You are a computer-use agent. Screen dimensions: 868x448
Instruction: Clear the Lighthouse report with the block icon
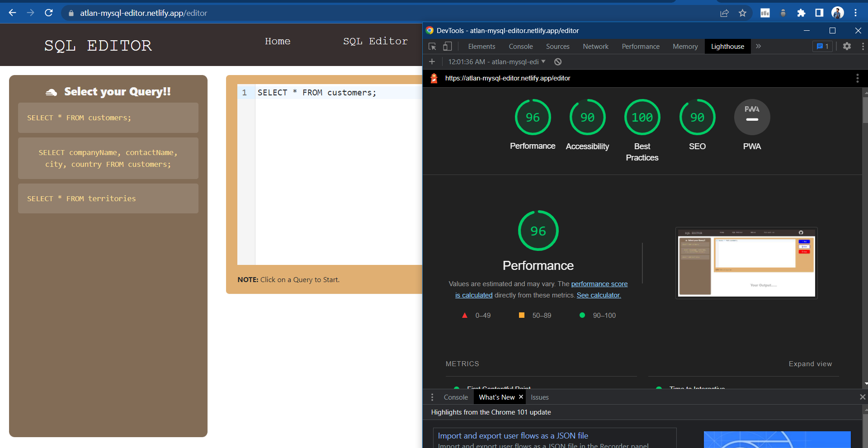(x=557, y=61)
